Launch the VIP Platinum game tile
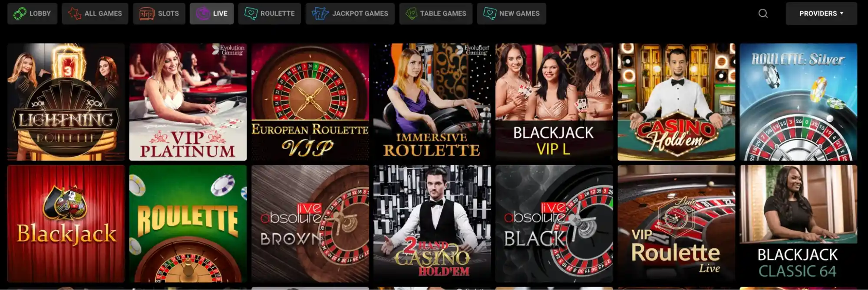The height and width of the screenshot is (290, 868). 188,102
